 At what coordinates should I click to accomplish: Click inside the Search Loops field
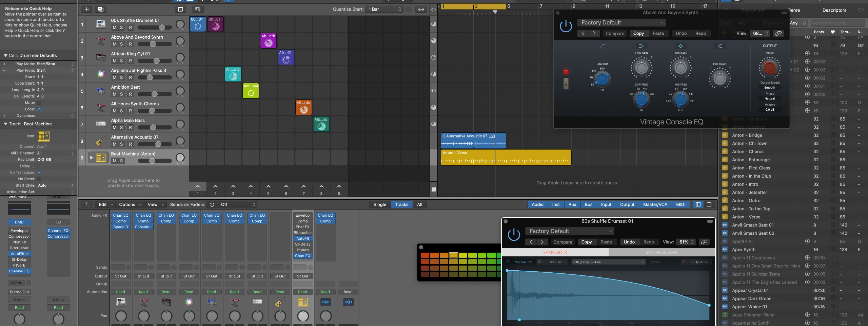837,23
